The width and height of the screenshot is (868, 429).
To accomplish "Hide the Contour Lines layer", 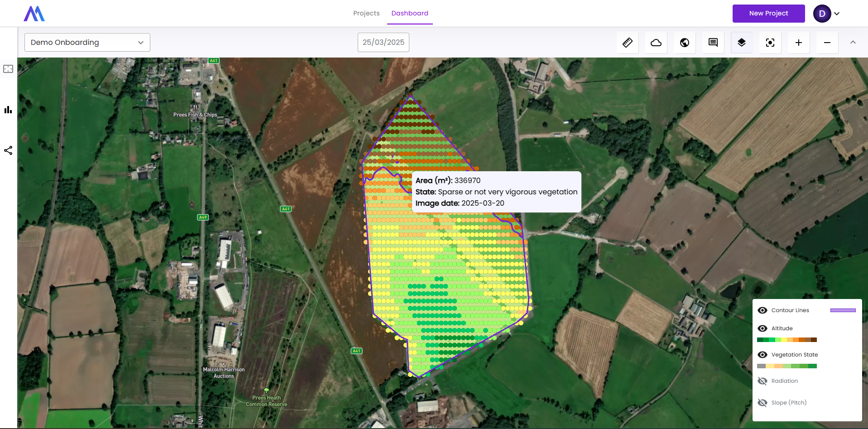I will (762, 310).
